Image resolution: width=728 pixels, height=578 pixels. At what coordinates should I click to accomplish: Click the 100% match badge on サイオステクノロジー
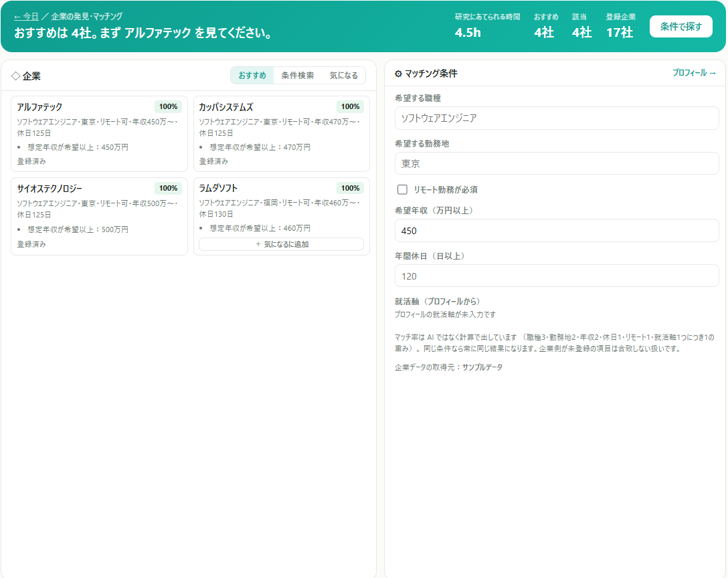(x=168, y=189)
